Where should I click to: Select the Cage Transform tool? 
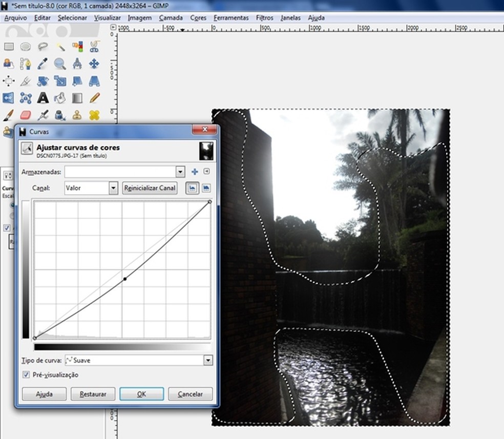[x=26, y=98]
